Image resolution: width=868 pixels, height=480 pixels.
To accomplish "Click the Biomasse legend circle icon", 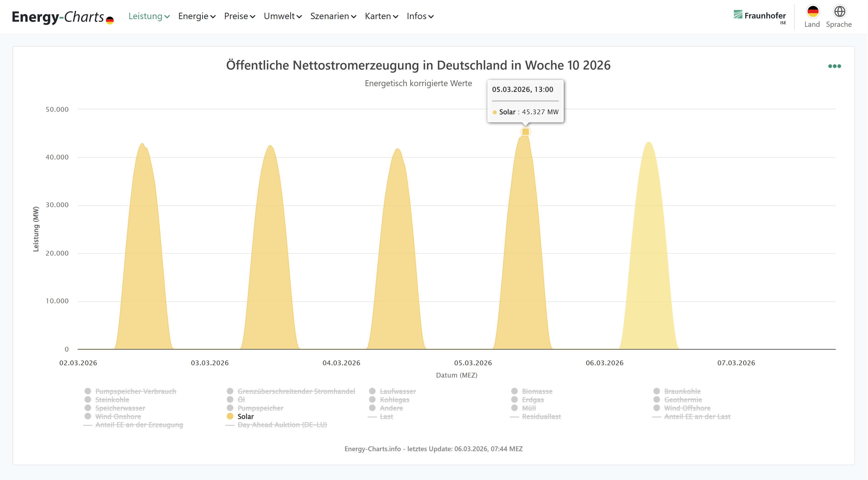I will click(x=514, y=391).
